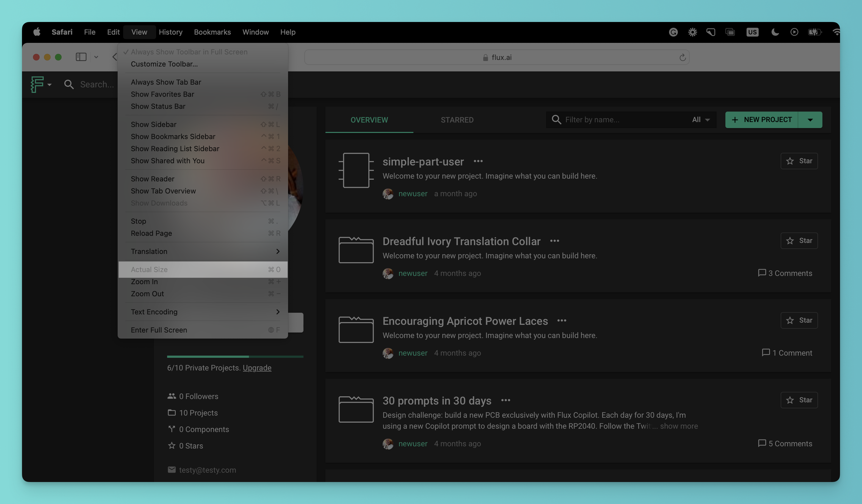Toggle Always Show Tab Bar
862x504 pixels.
click(x=203, y=82)
